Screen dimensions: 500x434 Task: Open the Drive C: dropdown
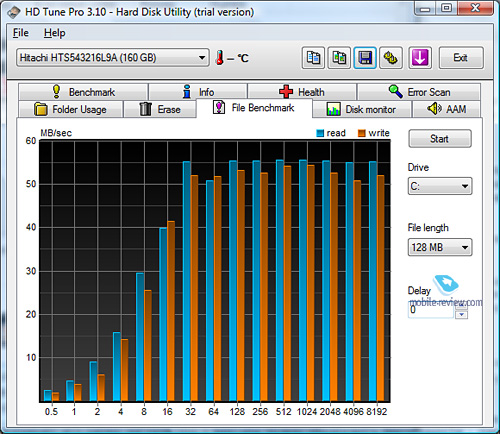[x=440, y=186]
